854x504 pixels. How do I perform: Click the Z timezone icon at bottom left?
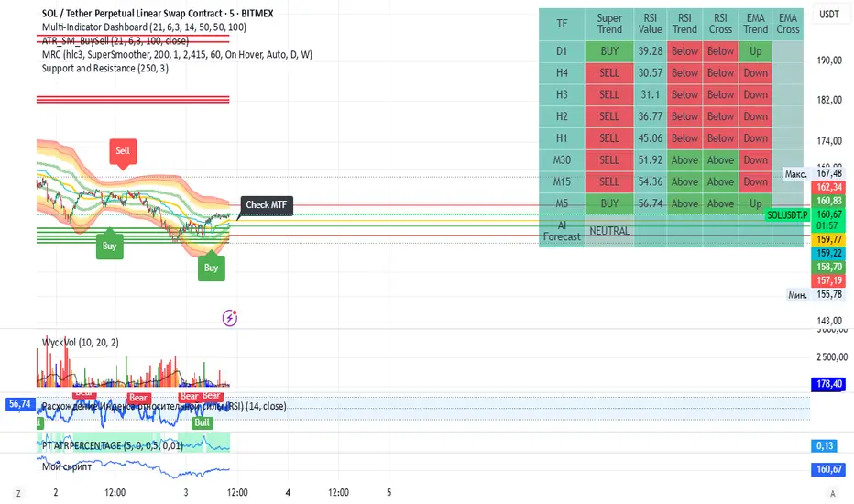point(18,493)
